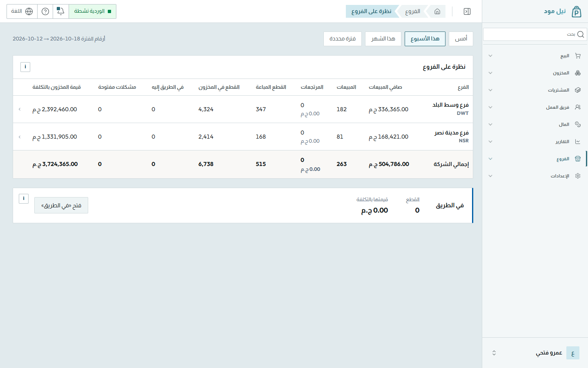
Task: Select the فترة محددة period tab
Action: pos(343,39)
